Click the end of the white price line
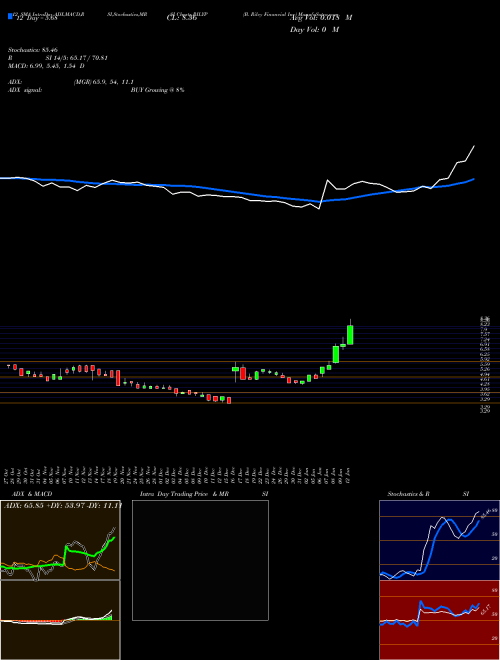The image size is (500, 660). (x=474, y=146)
